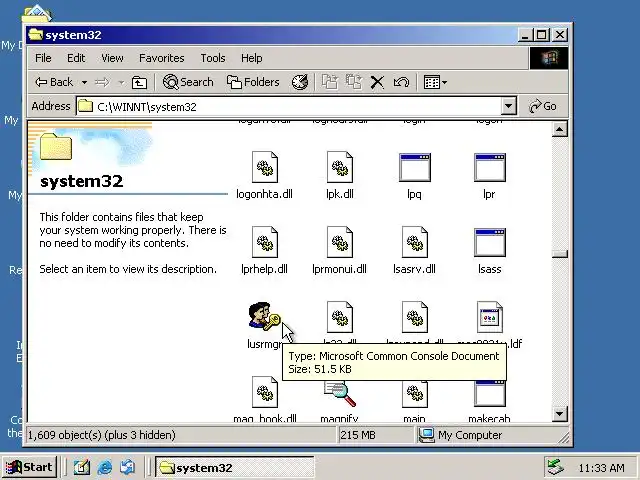Select the lprmonui.dll file icon
This screenshot has width=640, height=480.
click(x=340, y=242)
